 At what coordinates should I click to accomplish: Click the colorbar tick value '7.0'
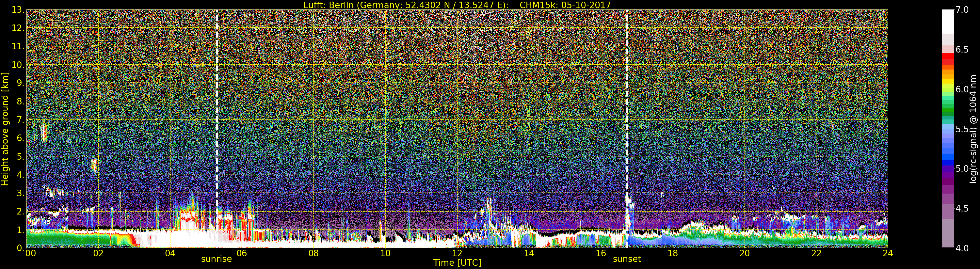tap(962, 9)
